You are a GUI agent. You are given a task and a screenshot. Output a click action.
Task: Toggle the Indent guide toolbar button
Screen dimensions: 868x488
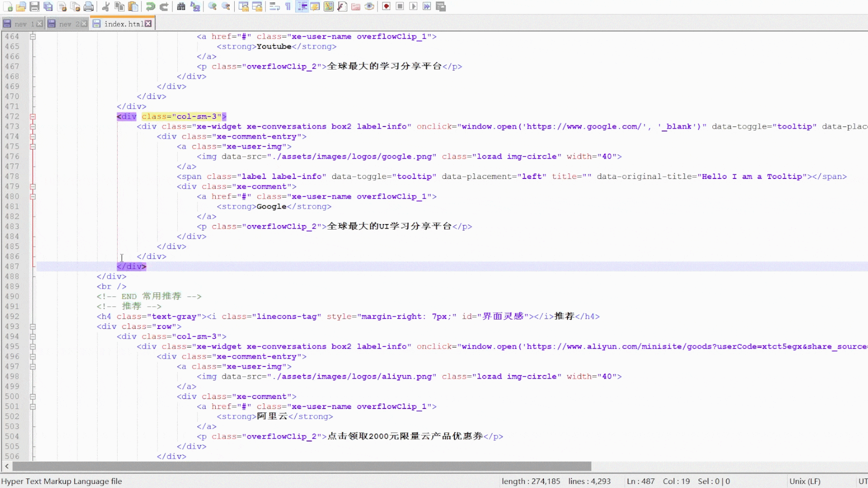302,6
